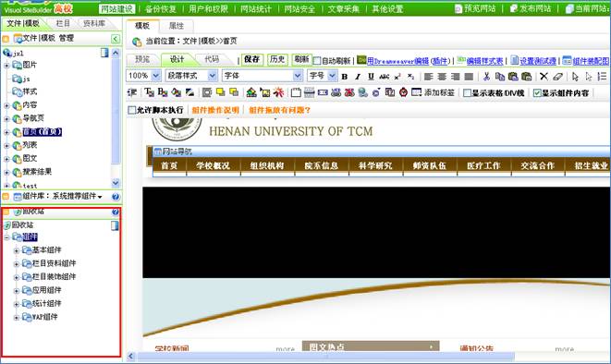This screenshot has width=611, height=364.
Task: Click the 保存 button
Action: pyautogui.click(x=252, y=59)
